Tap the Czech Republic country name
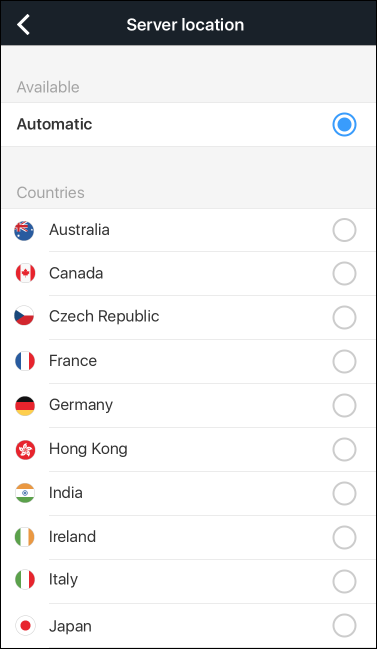This screenshot has width=377, height=649. [104, 316]
